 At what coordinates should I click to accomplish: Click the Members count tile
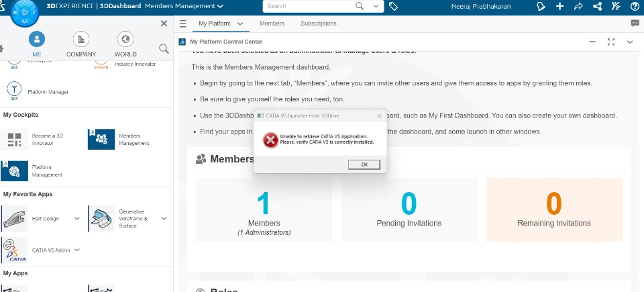(x=264, y=209)
